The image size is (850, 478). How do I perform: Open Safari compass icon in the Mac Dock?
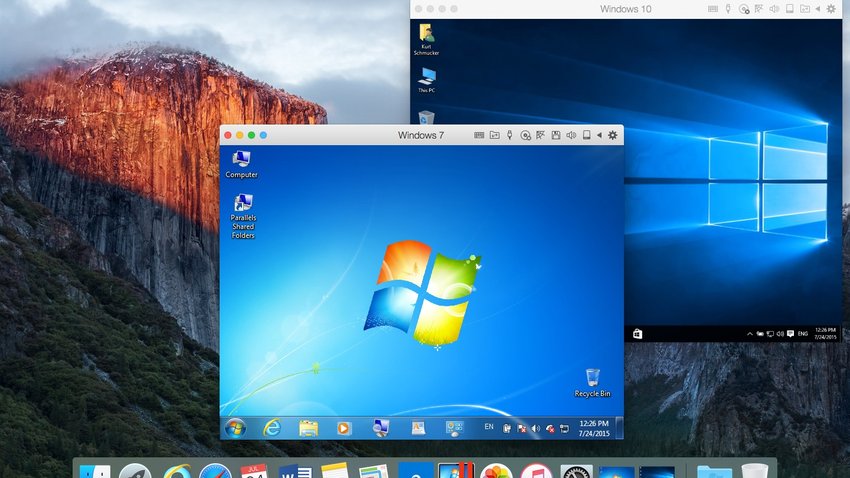point(215,471)
